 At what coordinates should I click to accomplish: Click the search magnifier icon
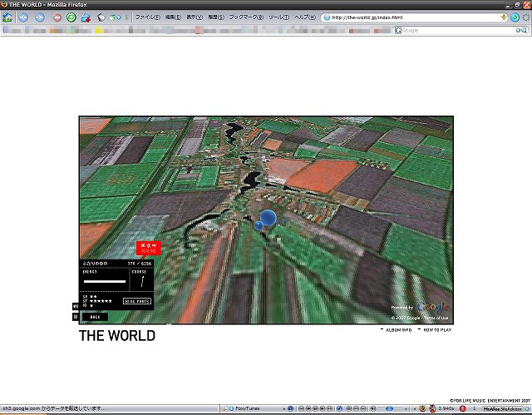point(524,30)
